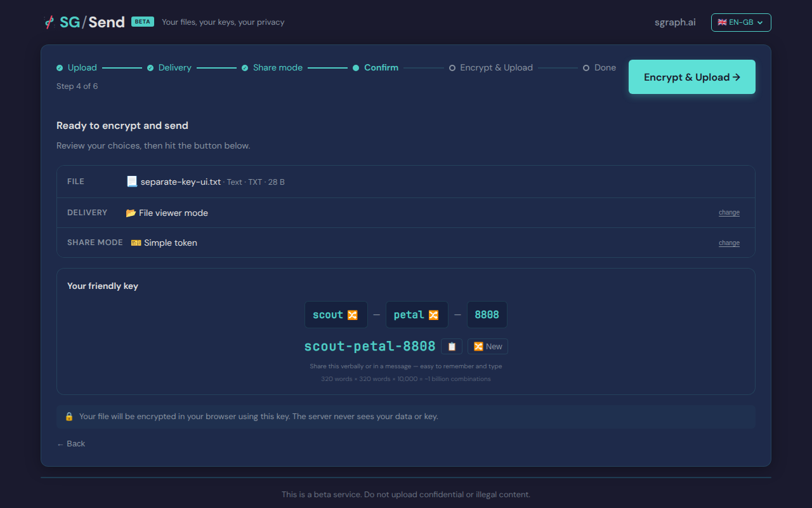Select the Encrypt & Upload step indicator
The height and width of the screenshot is (508, 812).
(x=491, y=67)
